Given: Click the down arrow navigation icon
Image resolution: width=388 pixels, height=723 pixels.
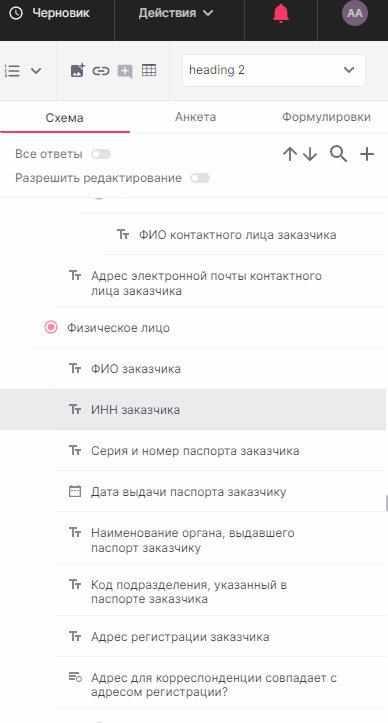Looking at the screenshot, I should [x=310, y=154].
